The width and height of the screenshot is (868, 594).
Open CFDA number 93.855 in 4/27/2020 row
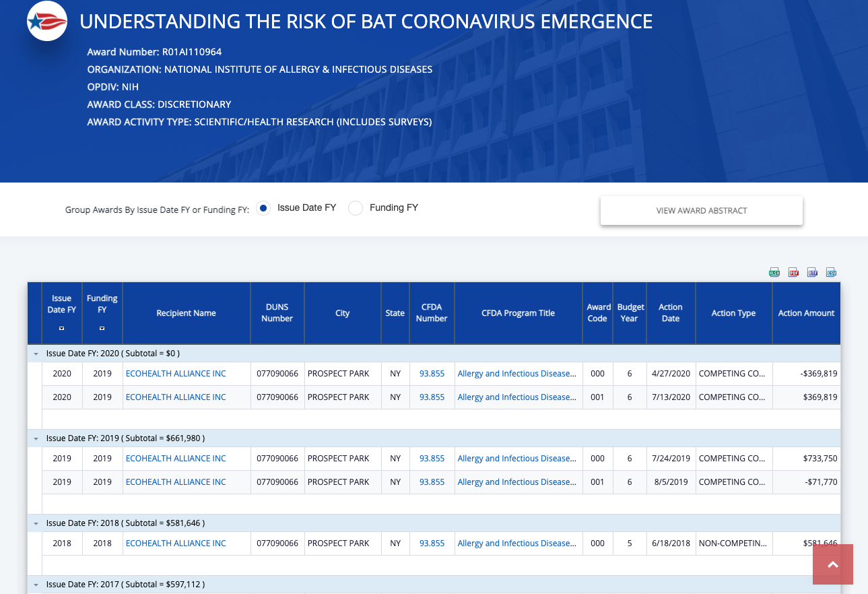432,374
